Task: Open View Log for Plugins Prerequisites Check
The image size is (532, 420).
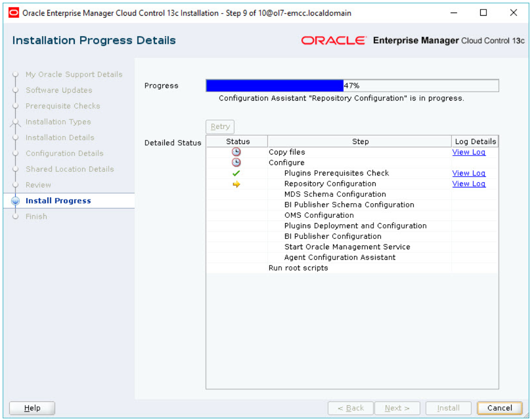Action: pyautogui.click(x=469, y=173)
